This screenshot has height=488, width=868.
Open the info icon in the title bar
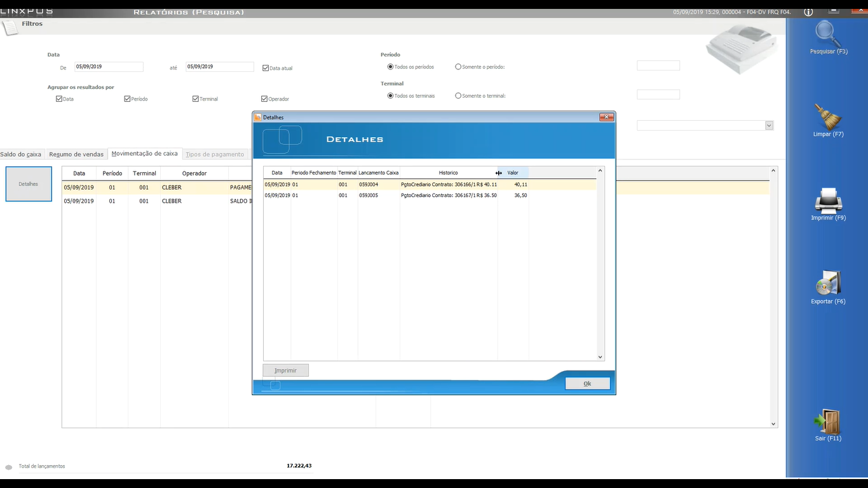pos(808,12)
